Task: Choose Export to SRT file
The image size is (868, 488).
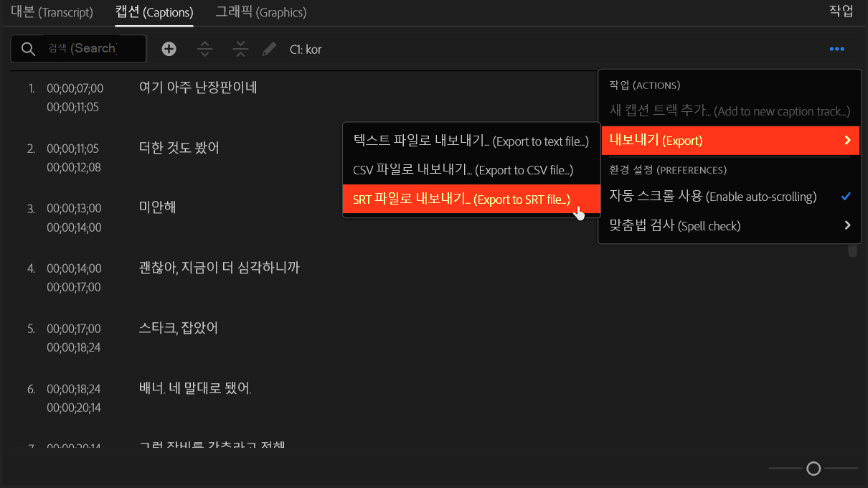Action: [x=471, y=199]
